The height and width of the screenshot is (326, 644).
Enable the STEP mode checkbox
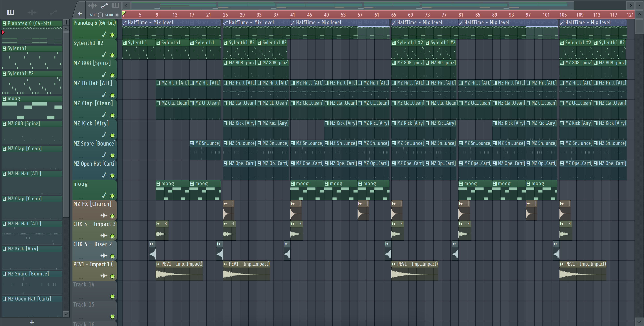[100, 15]
